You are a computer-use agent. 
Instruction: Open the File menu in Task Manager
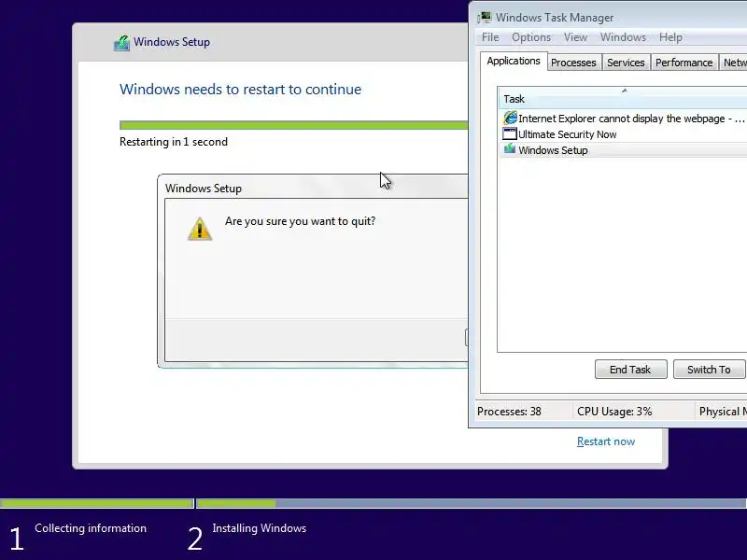coord(489,37)
